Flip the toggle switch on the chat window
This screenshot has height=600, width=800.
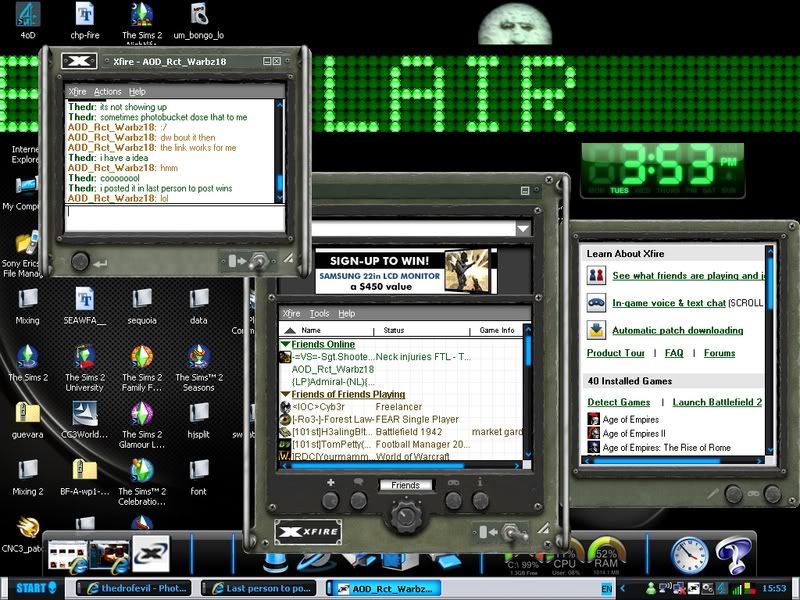258,262
